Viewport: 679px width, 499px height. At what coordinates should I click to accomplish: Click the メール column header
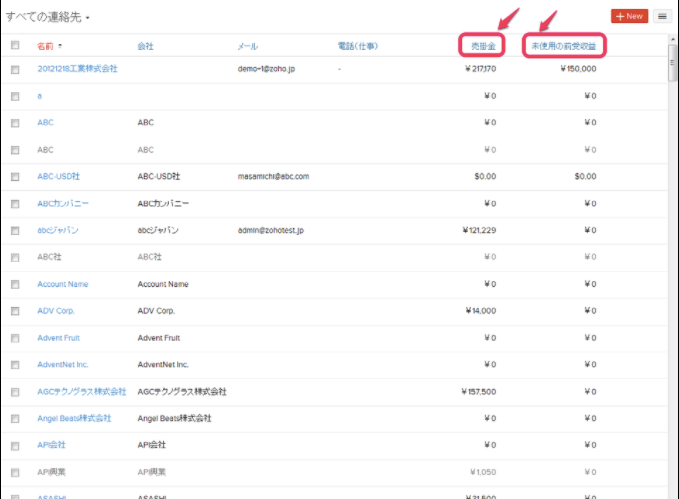click(x=248, y=46)
